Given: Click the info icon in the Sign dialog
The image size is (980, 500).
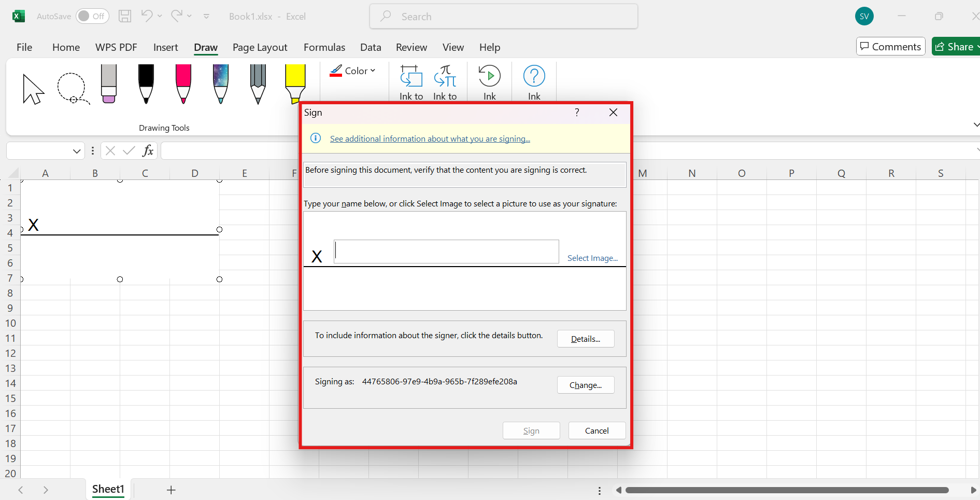Looking at the screenshot, I should tap(316, 138).
